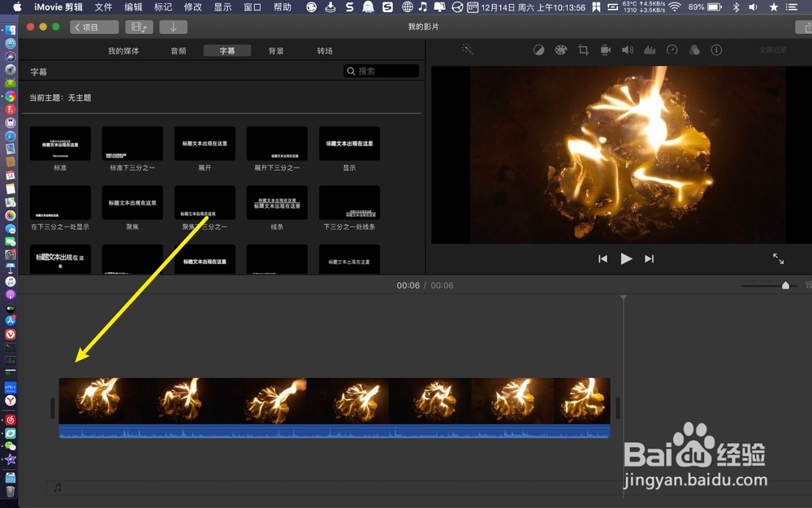Viewport: 812px width, 508px height.
Task: Switch to the 我的媒体 tab
Action: pos(123,50)
